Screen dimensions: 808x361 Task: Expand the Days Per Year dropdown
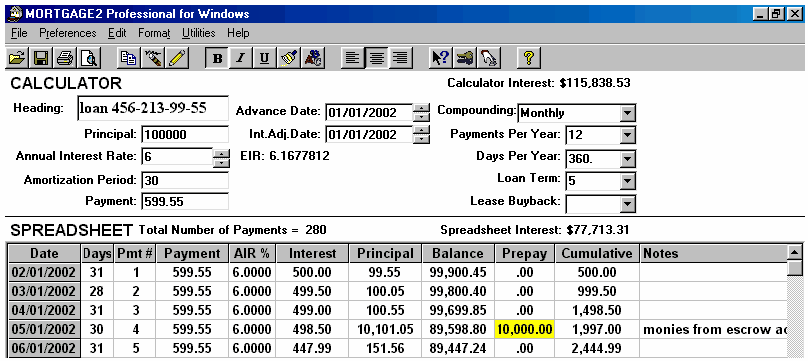pyautogui.click(x=628, y=159)
